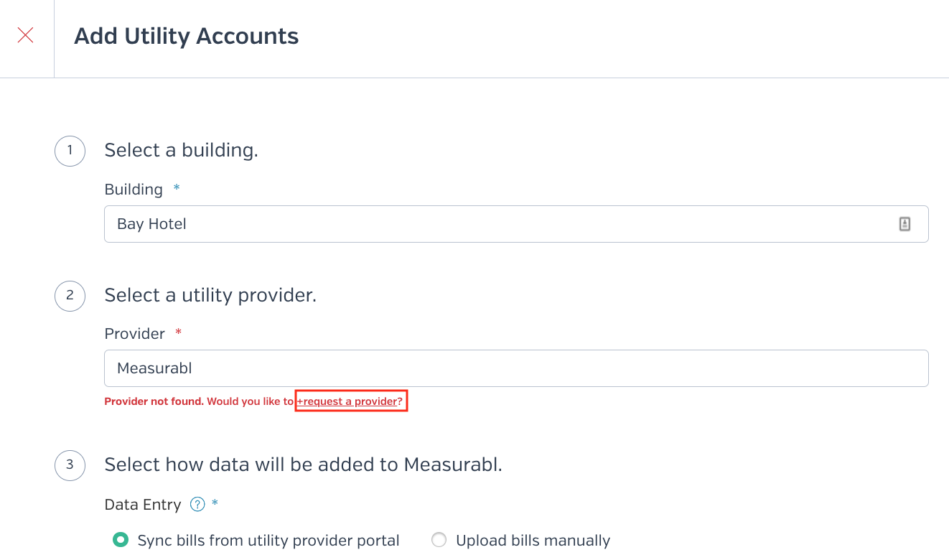The width and height of the screenshot is (949, 560).
Task: Click the Select a building heading
Action: (x=181, y=150)
